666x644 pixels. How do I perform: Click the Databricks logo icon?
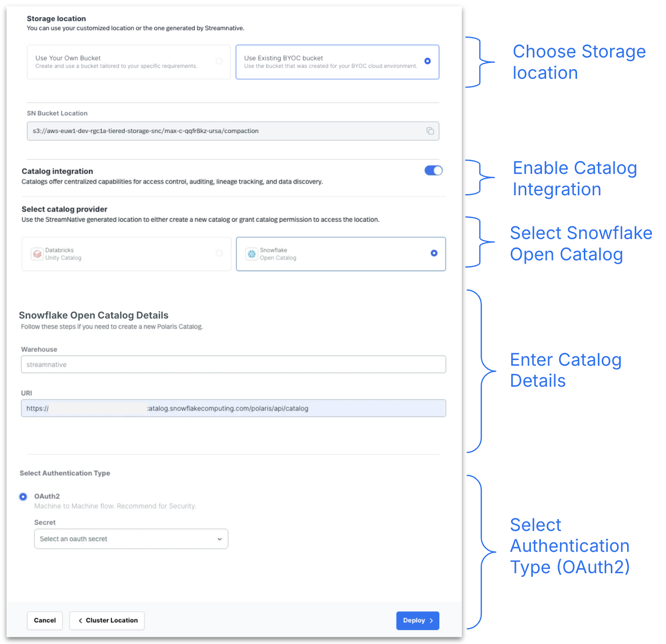37,254
